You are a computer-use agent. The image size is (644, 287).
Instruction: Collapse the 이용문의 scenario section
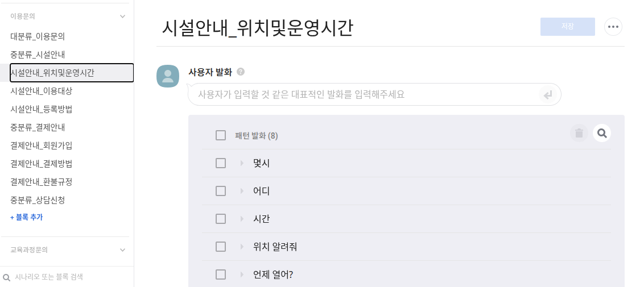[x=122, y=16]
